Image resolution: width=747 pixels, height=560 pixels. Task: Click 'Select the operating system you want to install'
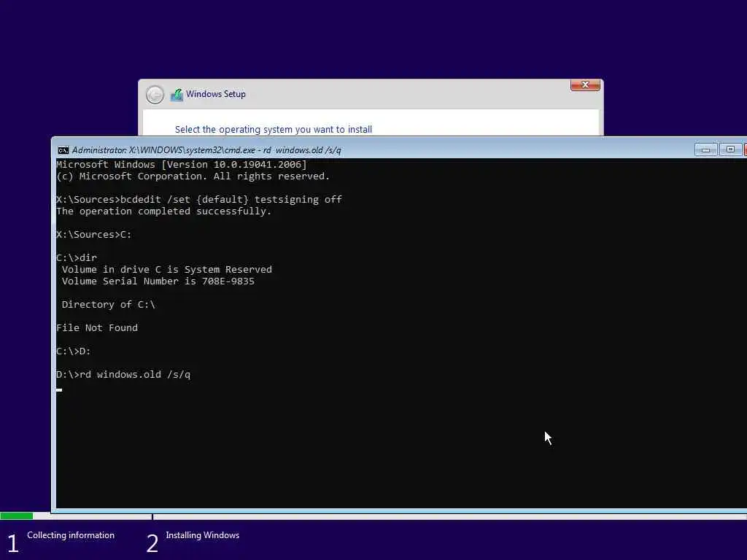274,130
